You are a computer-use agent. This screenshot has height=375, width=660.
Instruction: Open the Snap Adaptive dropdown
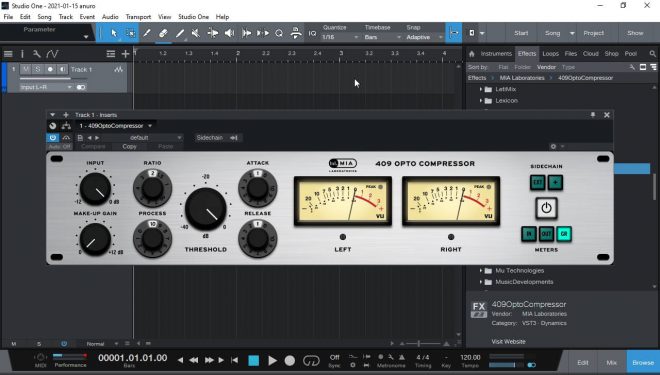[x=424, y=37]
